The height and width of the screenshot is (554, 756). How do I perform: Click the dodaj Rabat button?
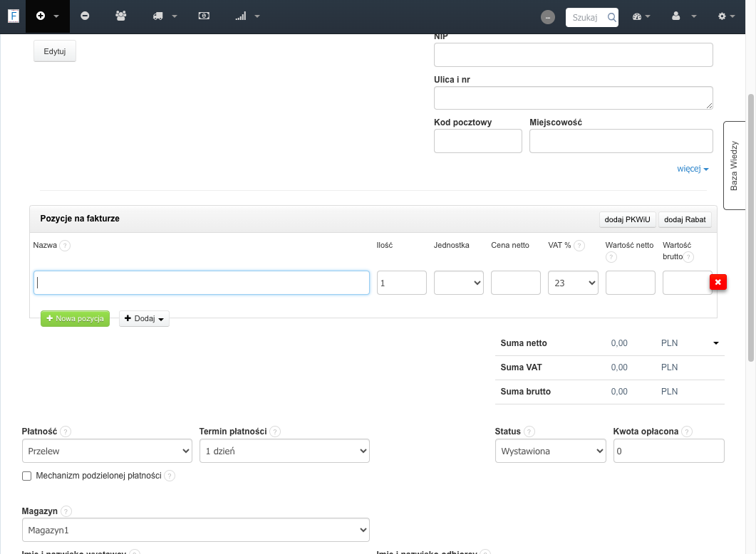click(x=685, y=219)
